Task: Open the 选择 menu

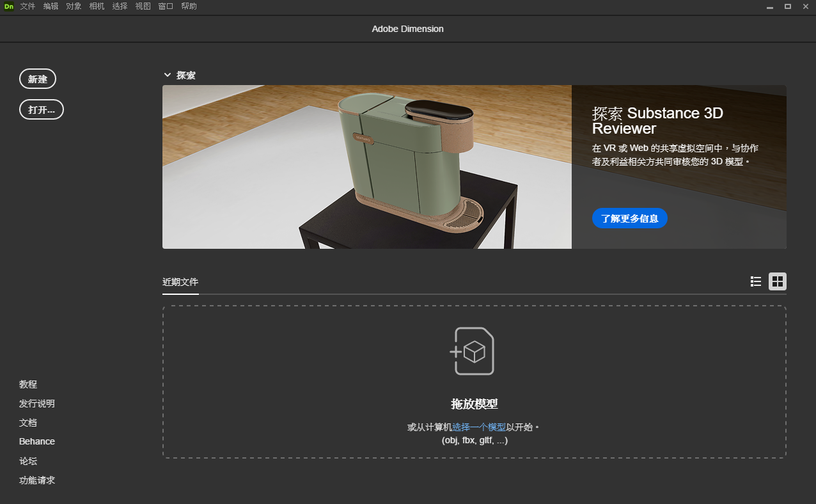Action: point(120,6)
